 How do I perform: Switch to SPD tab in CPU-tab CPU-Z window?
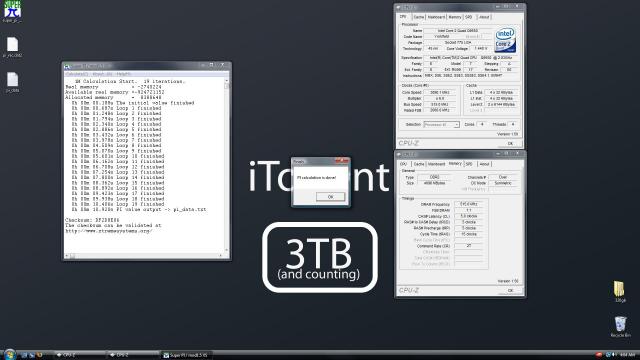[x=469, y=17]
